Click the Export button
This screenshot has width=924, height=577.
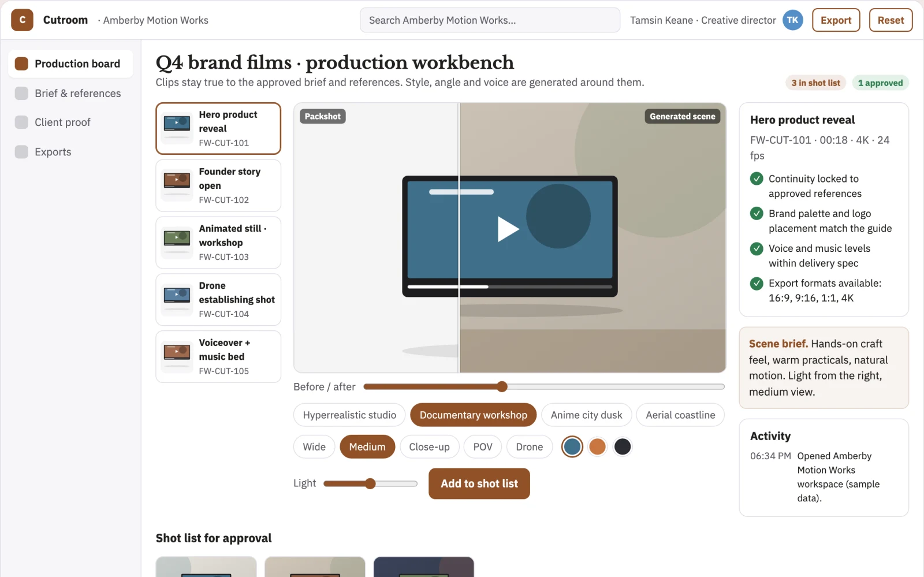click(x=836, y=20)
